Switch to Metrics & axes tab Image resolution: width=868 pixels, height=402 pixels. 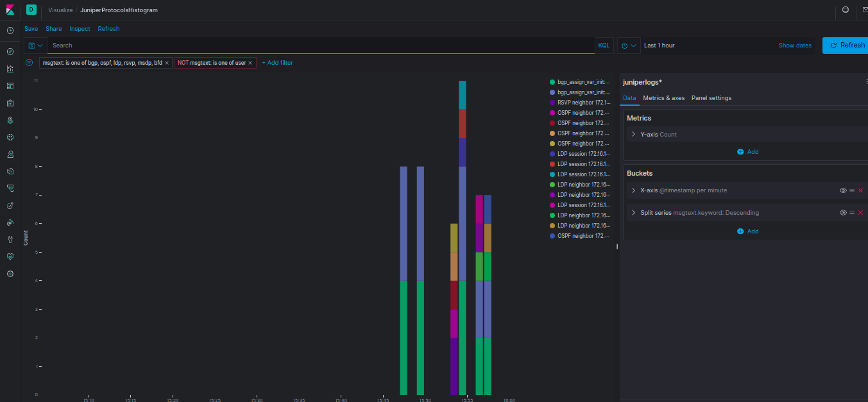pyautogui.click(x=664, y=98)
